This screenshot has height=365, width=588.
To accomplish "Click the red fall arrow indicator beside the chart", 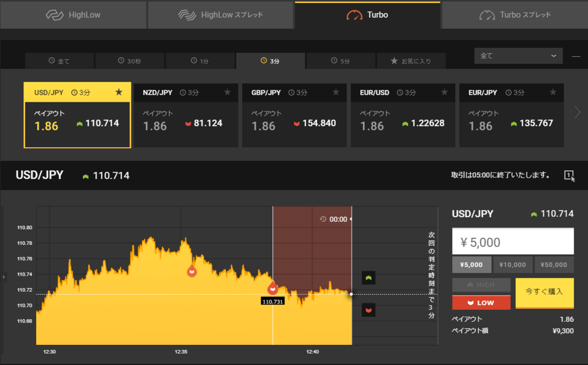I will pyautogui.click(x=368, y=311).
